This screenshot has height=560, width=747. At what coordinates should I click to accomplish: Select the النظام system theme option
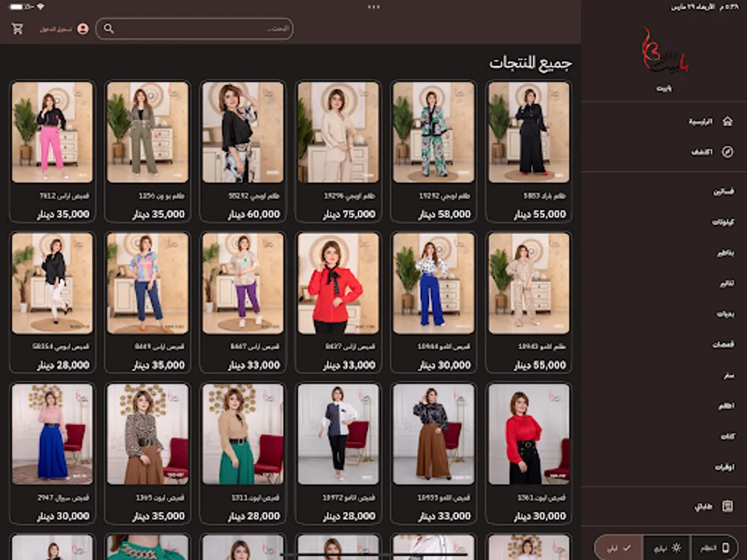(x=714, y=548)
